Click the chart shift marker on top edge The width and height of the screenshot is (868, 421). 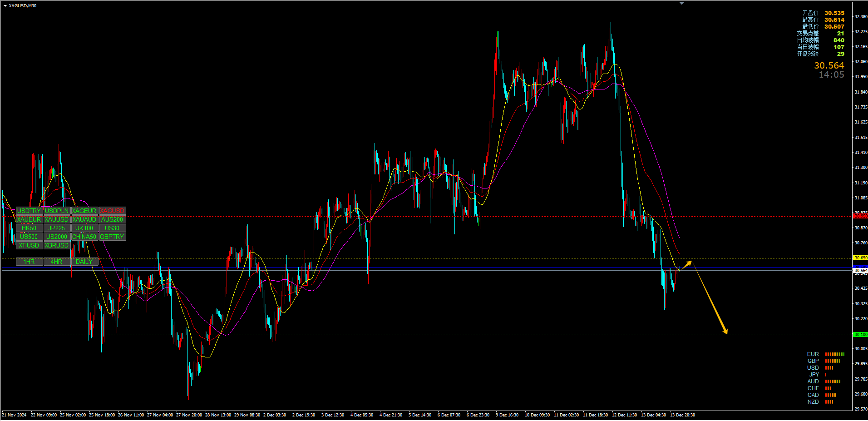(681, 3)
